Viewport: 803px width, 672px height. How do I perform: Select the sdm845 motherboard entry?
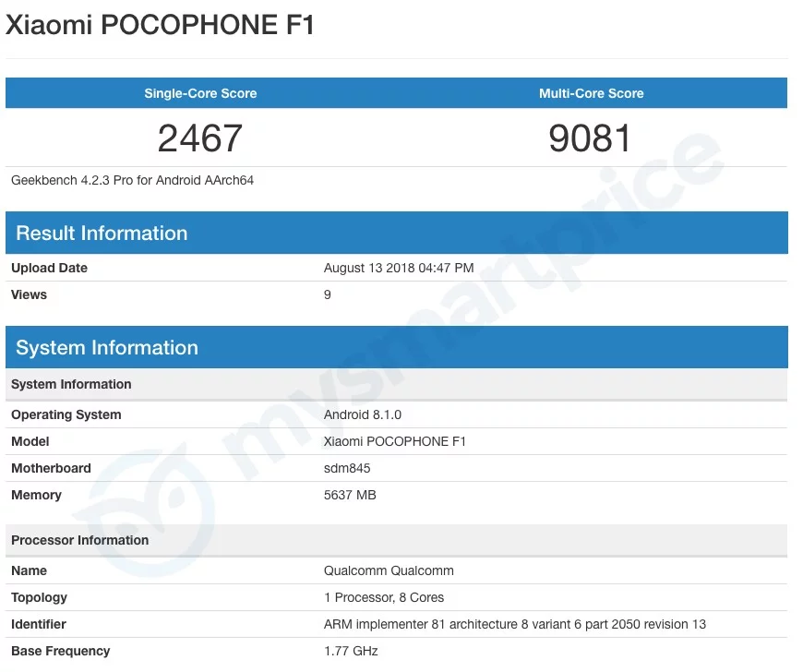(x=346, y=468)
